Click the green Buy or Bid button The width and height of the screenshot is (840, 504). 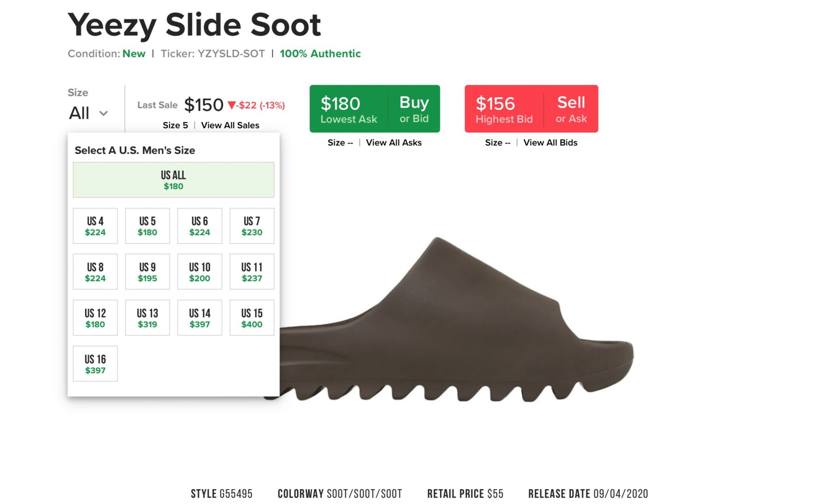coord(375,109)
